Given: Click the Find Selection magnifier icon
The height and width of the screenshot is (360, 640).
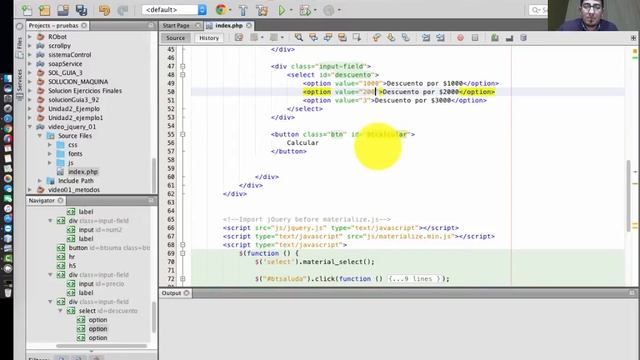Looking at the screenshot, I should tap(299, 38).
